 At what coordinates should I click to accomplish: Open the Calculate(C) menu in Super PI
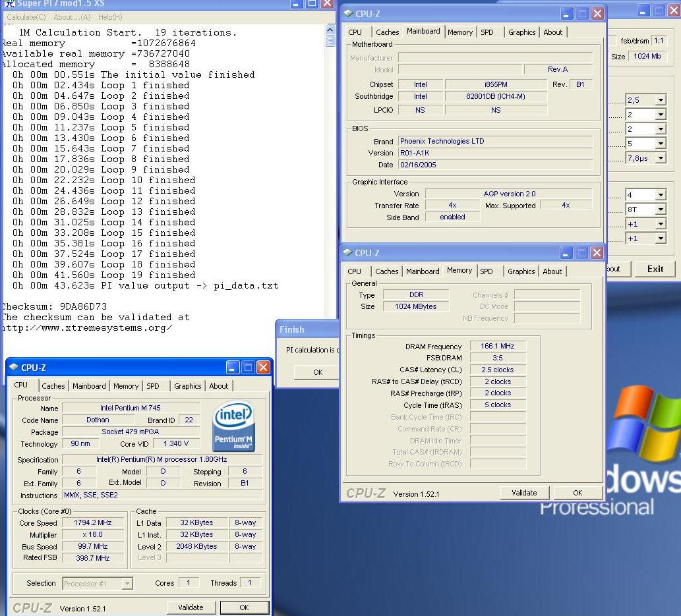[x=26, y=17]
